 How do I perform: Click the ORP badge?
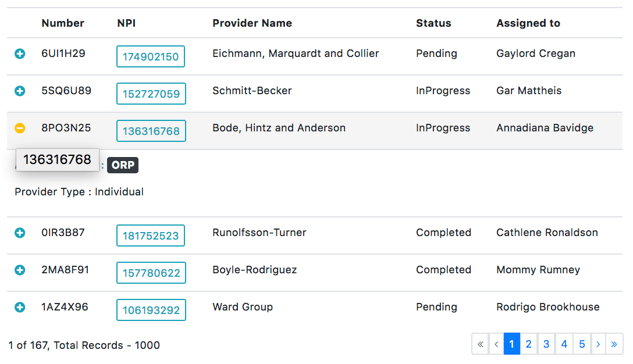pyautogui.click(x=123, y=165)
